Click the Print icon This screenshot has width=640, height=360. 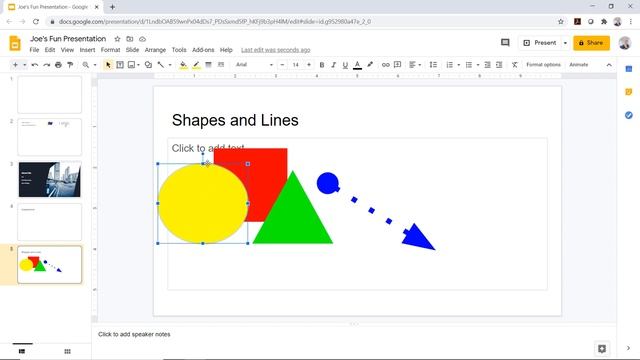tap(58, 65)
